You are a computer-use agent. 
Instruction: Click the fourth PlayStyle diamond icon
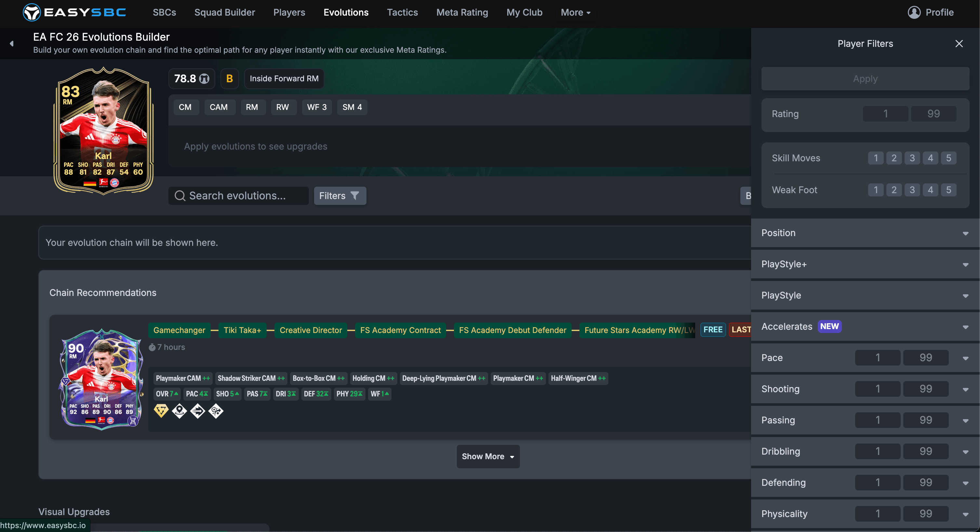pyautogui.click(x=216, y=411)
